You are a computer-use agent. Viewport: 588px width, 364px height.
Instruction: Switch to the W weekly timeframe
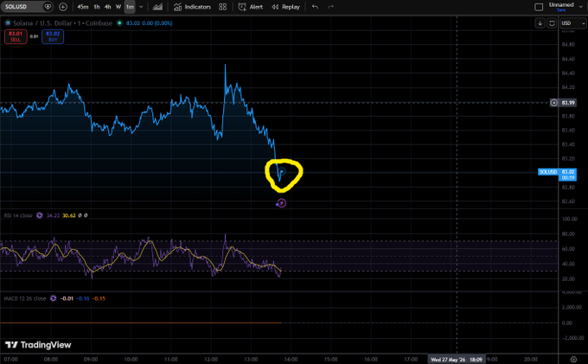(118, 7)
